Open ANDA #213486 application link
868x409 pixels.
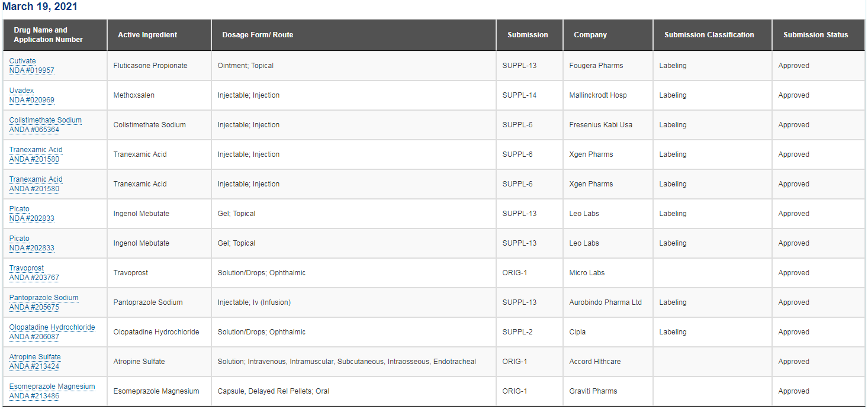(x=34, y=396)
